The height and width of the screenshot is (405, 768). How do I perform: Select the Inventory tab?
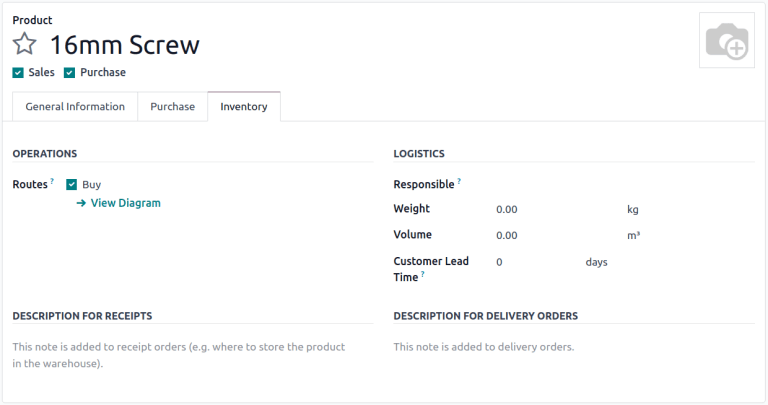244,107
